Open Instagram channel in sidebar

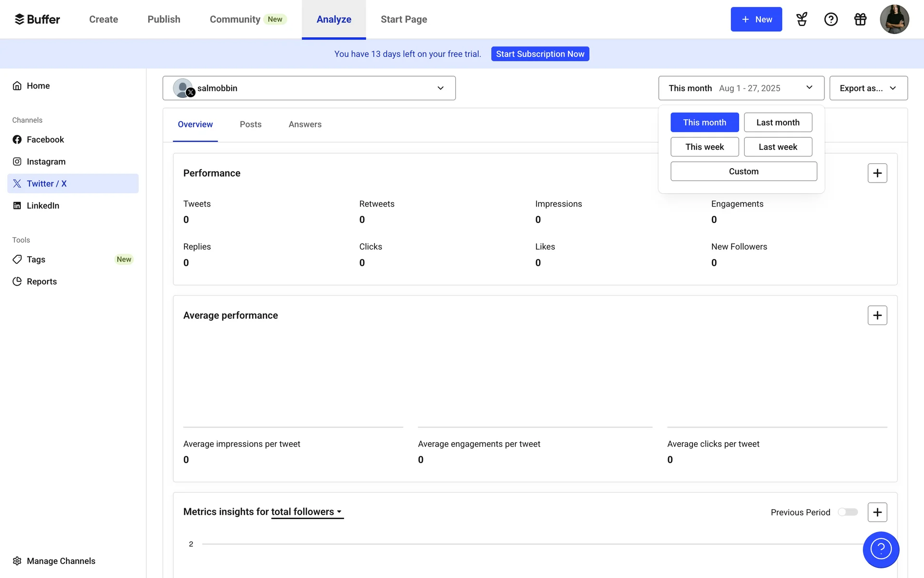[46, 162]
